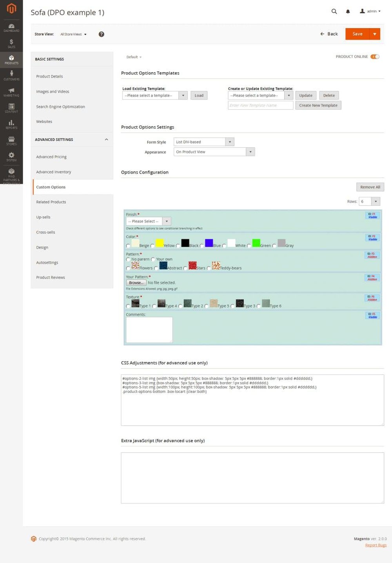Click the Gray color swatch

pyautogui.click(x=281, y=243)
